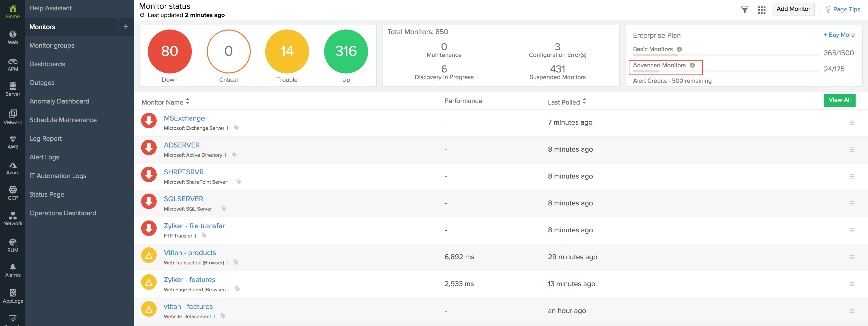Click the Suspended Monitors count 431
This screenshot has width=868, height=326.
557,69
